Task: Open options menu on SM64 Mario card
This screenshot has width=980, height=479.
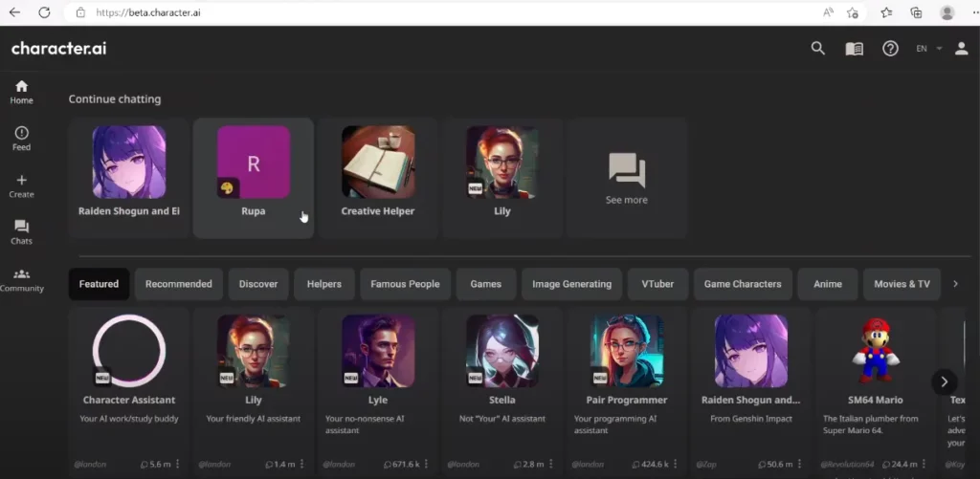Action: [924, 464]
